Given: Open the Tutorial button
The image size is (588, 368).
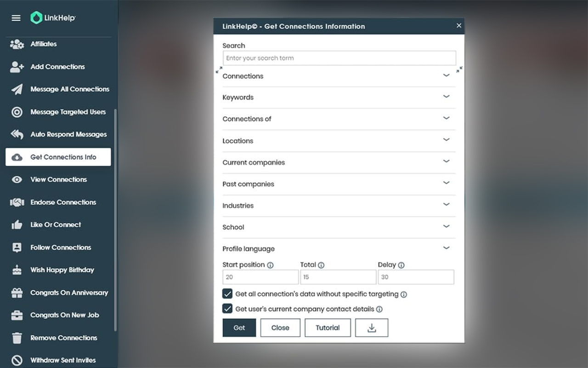Looking at the screenshot, I should point(328,328).
